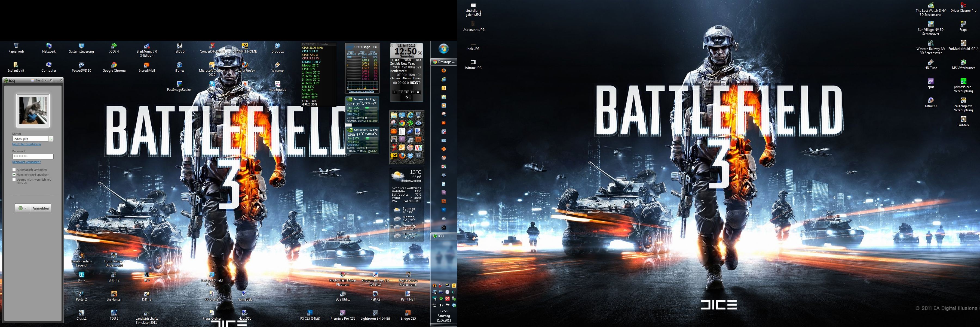Viewport: 980px width, 327px height.
Task: Click the Kennwort password field
Action: (x=33, y=156)
